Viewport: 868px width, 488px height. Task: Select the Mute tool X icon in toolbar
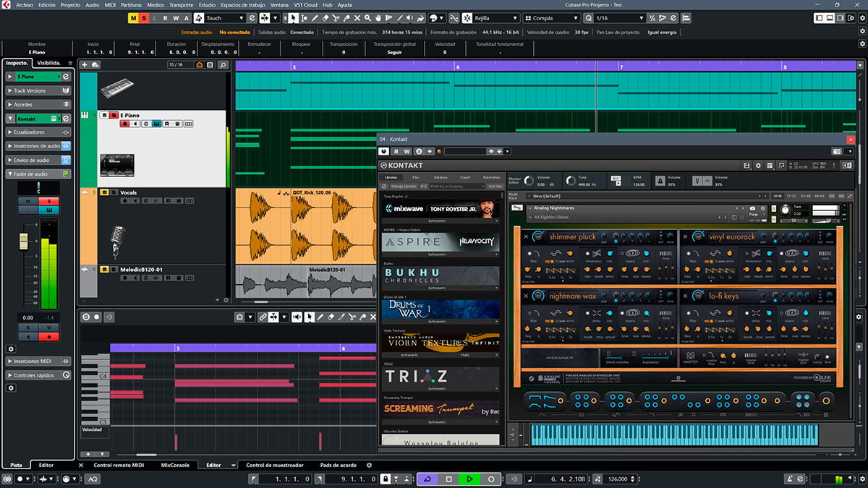coord(357,18)
